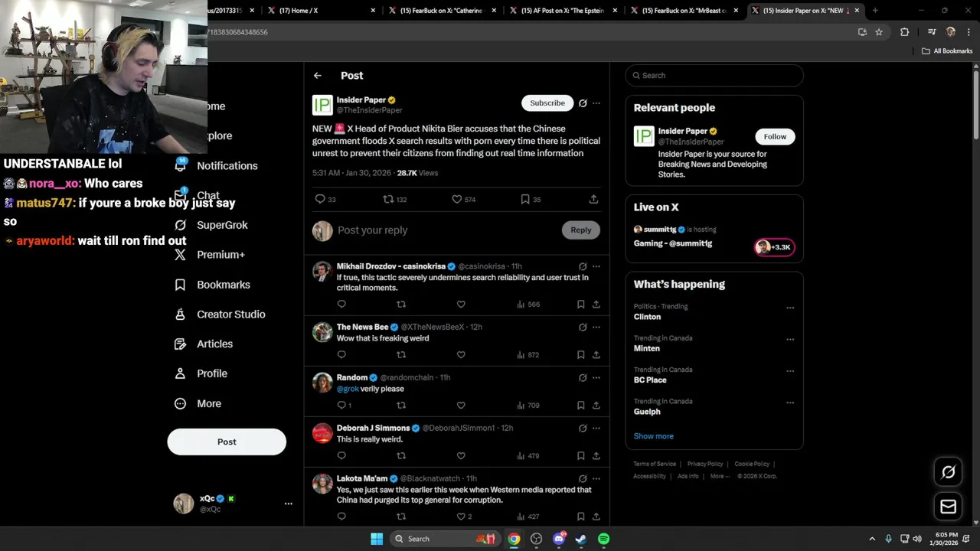Click Show more under What's happening
This screenshot has width=980, height=551.
click(654, 436)
